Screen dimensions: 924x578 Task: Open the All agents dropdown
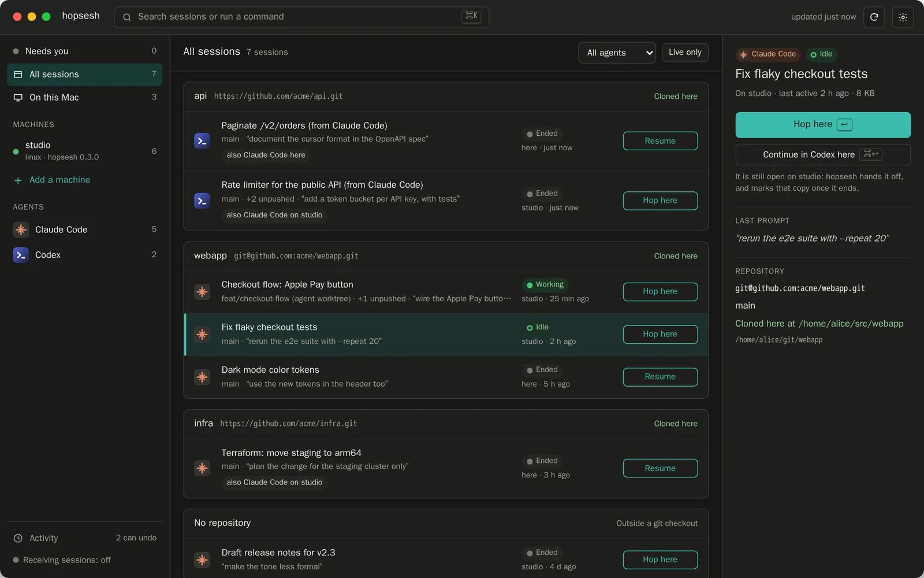pyautogui.click(x=617, y=53)
